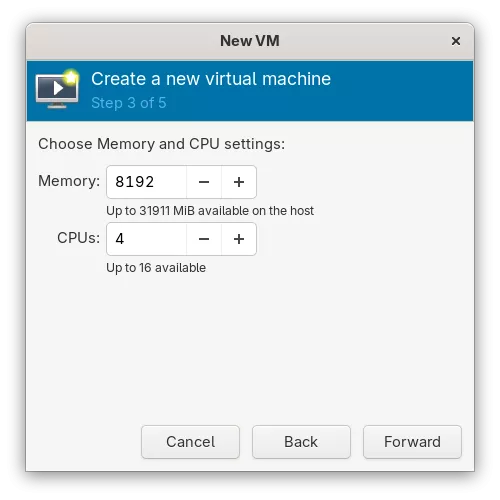Reduce CPU count using the minus button
Image resolution: width=500 pixels, height=500 pixels.
[x=204, y=239]
